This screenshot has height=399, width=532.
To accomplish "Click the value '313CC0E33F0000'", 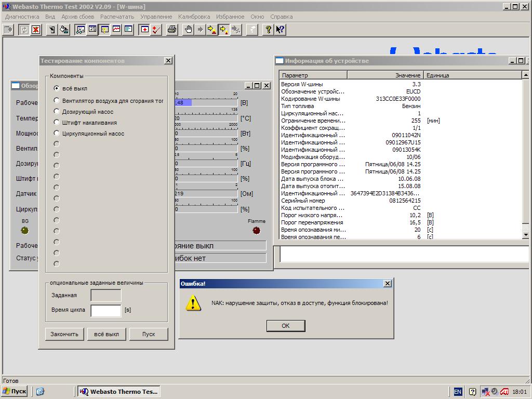I will [x=398, y=99].
